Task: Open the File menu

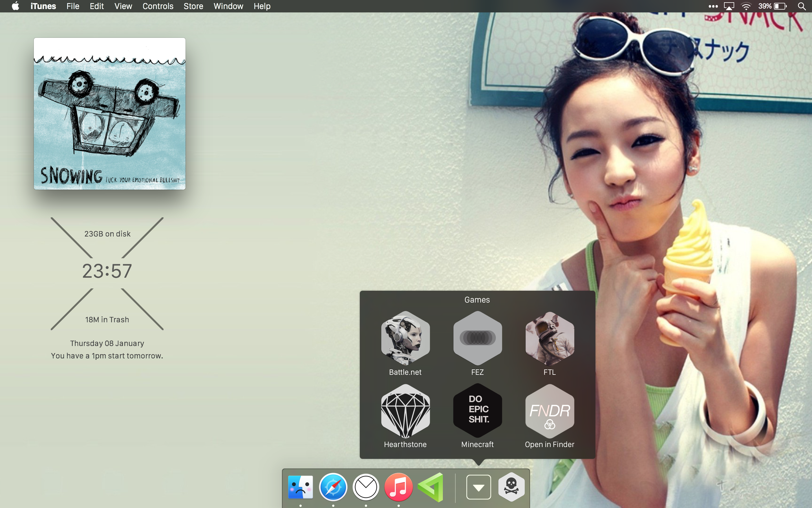Action: tap(73, 6)
